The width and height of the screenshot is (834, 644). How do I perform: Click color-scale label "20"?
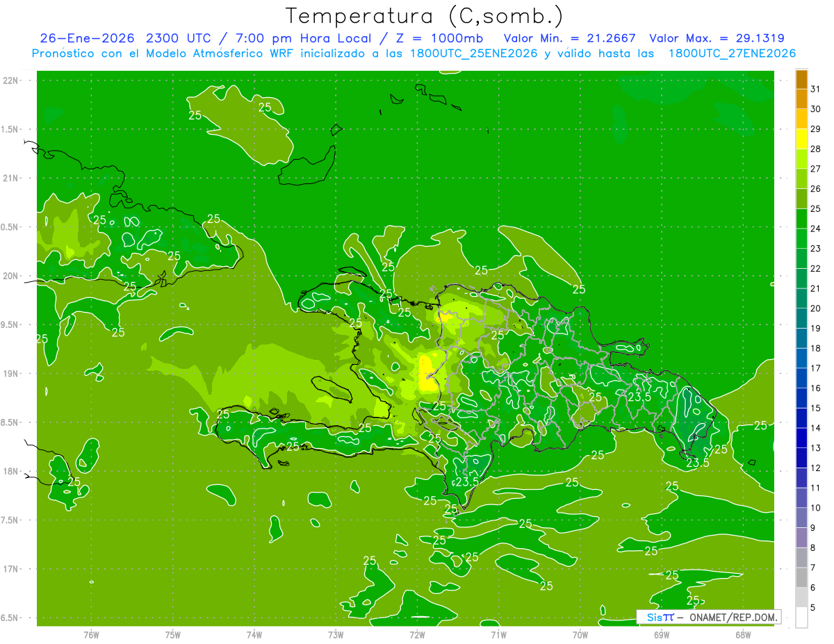[816, 308]
